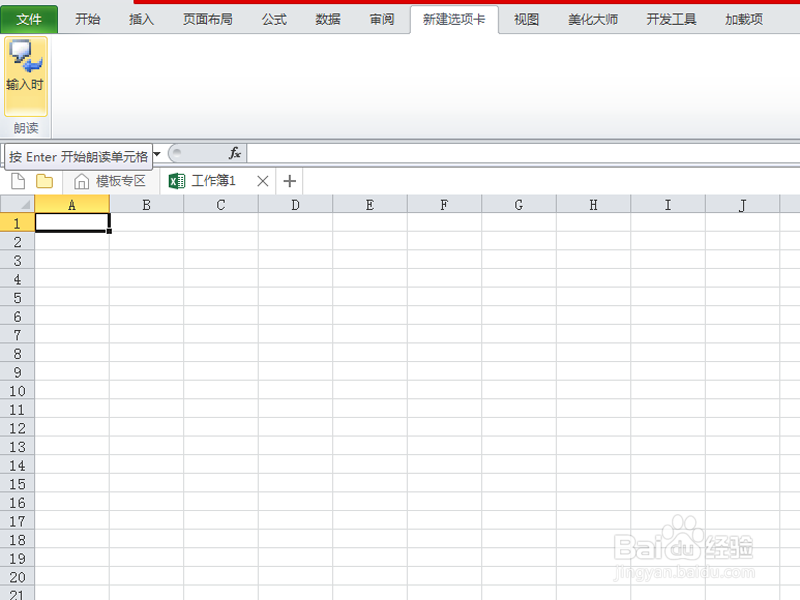This screenshot has width=800, height=600.
Task: Open the 模板专区 tab
Action: tap(110, 181)
